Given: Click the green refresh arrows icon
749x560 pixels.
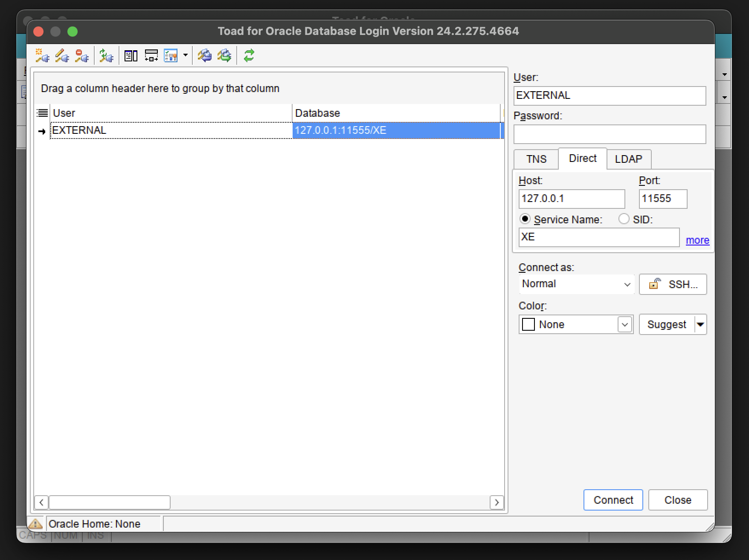Looking at the screenshot, I should coord(249,56).
